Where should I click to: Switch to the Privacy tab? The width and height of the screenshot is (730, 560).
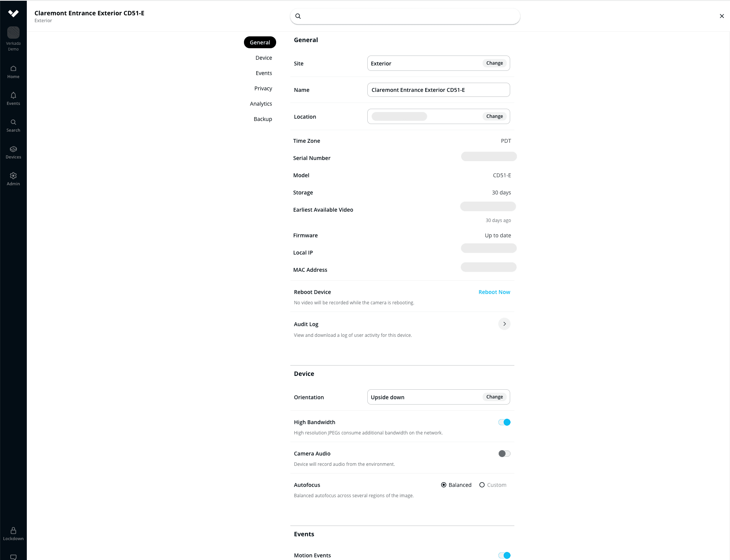(263, 88)
